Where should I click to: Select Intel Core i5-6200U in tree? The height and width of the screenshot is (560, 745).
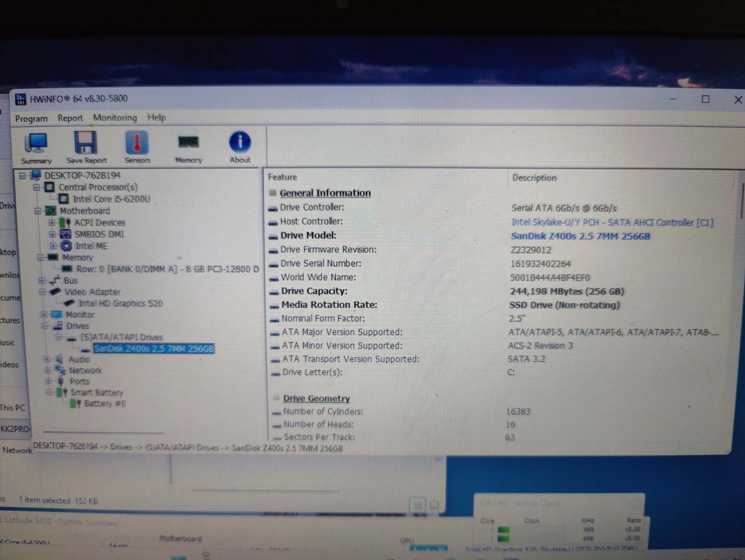[x=111, y=199]
